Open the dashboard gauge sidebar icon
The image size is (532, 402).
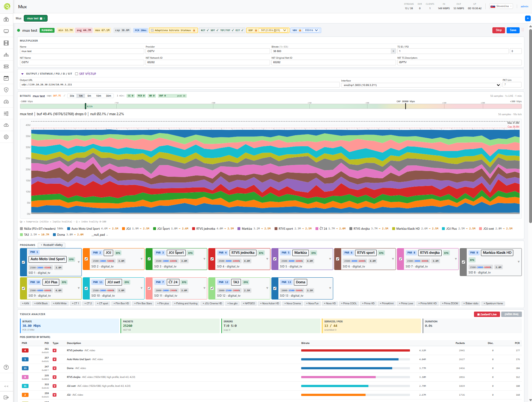[6, 102]
